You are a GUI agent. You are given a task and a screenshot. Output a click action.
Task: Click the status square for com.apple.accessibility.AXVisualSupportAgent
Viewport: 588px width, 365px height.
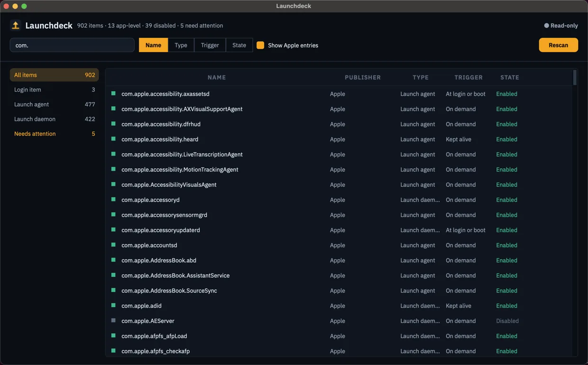(113, 109)
